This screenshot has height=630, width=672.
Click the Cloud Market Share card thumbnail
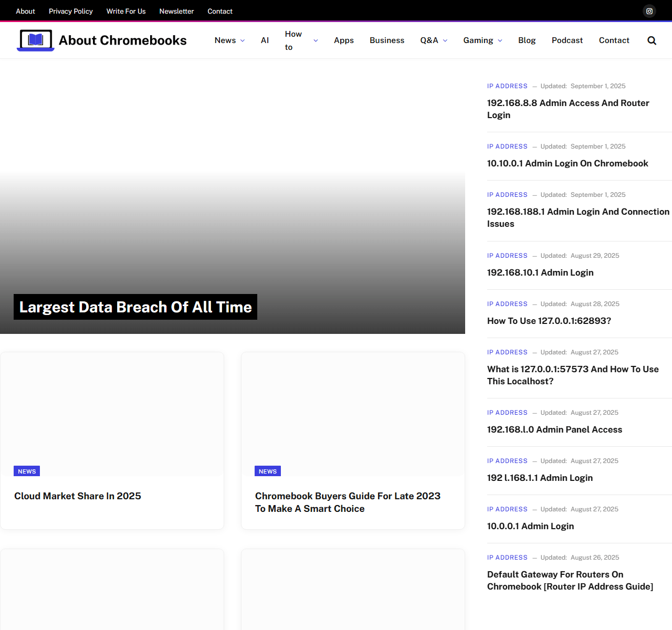coord(112,409)
